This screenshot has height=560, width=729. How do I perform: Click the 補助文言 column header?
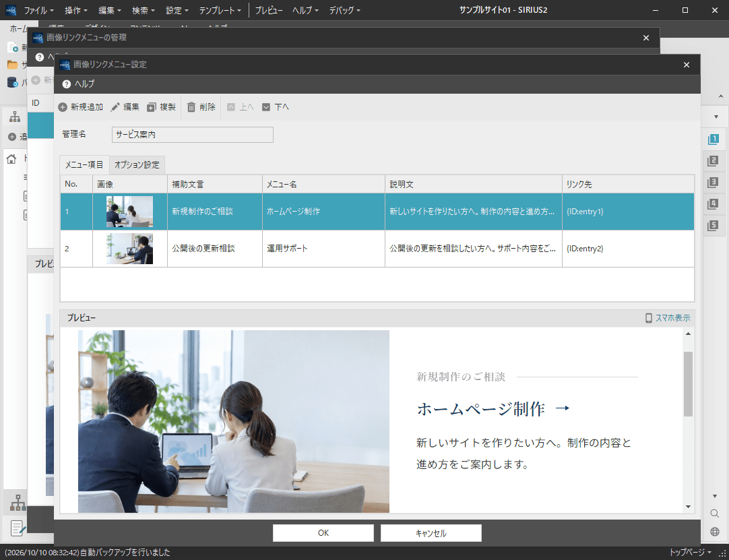point(215,184)
